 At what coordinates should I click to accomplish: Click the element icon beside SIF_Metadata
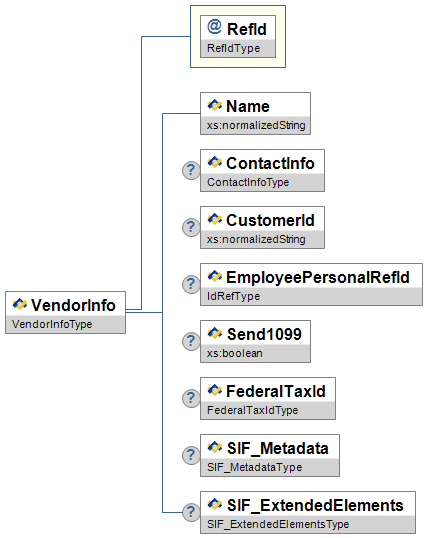(215, 447)
